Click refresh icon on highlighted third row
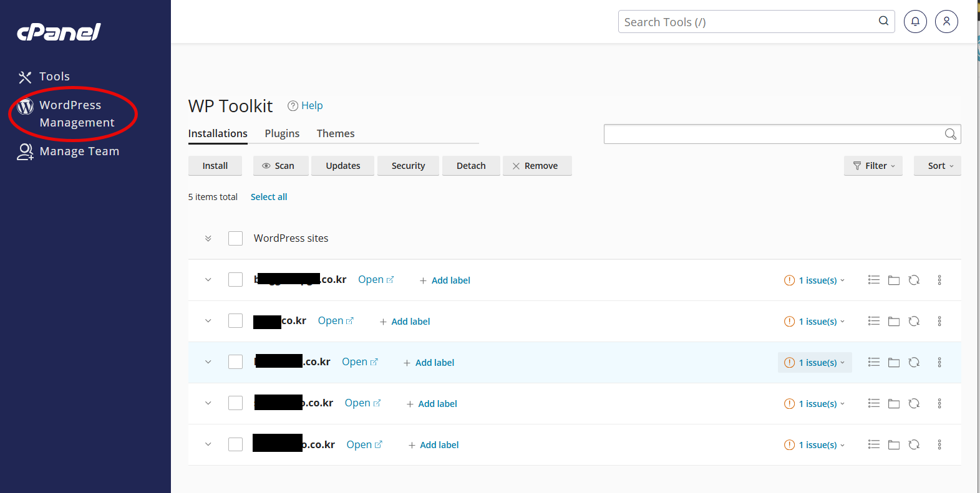The image size is (980, 493). point(914,363)
